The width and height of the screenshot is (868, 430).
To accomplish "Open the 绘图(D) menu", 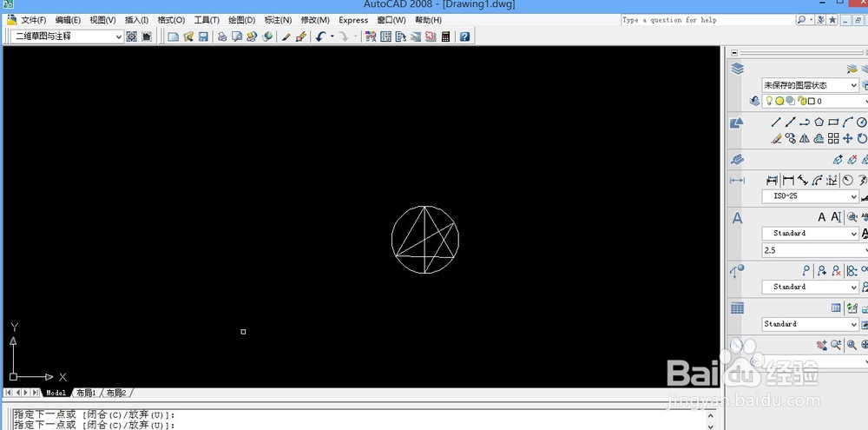I will [242, 20].
